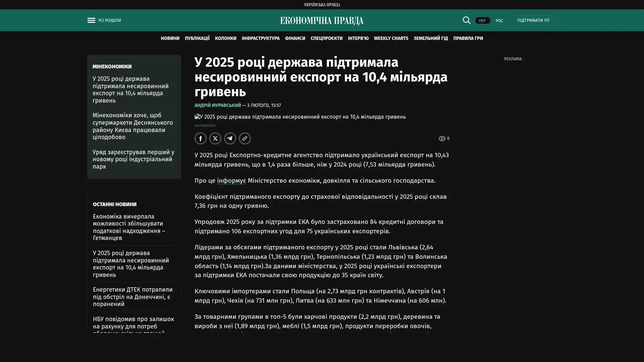Screen dimensions: 644x362
Task: Click the article header image
Action: [300, 117]
